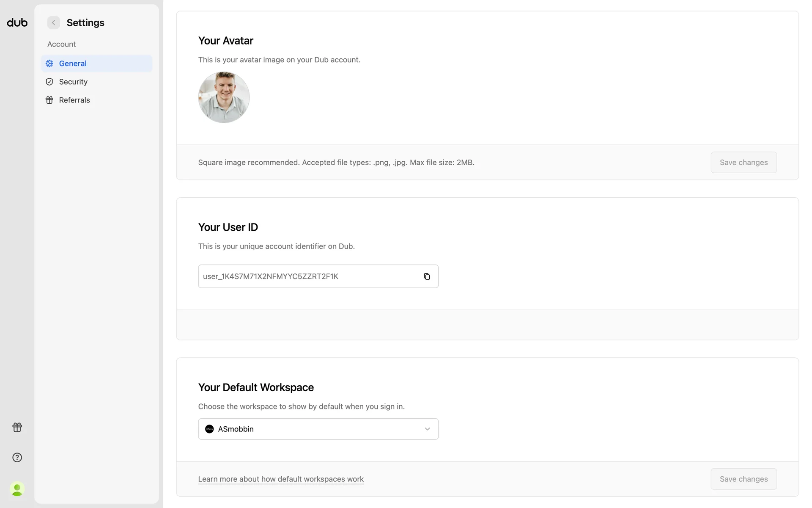Save changes to default workspace
Screen dimensions: 812x508
(x=743, y=479)
